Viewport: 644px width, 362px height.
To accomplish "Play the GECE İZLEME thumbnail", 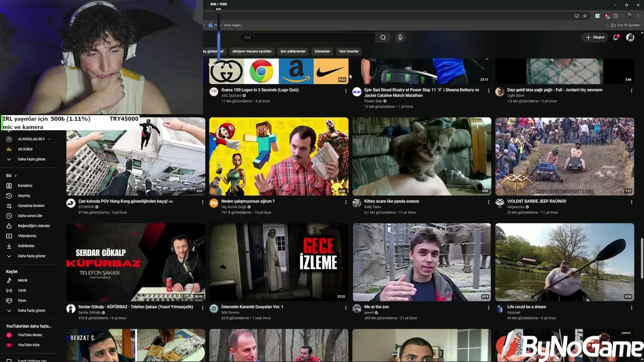I will [x=279, y=262].
